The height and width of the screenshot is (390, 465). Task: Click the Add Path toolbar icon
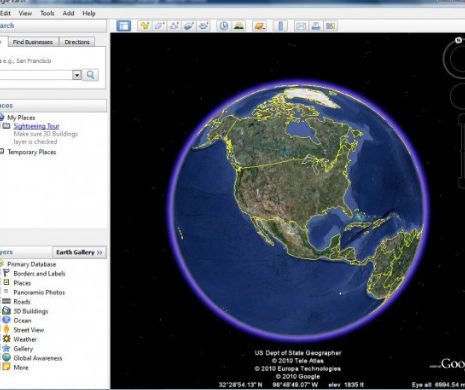[x=174, y=26]
